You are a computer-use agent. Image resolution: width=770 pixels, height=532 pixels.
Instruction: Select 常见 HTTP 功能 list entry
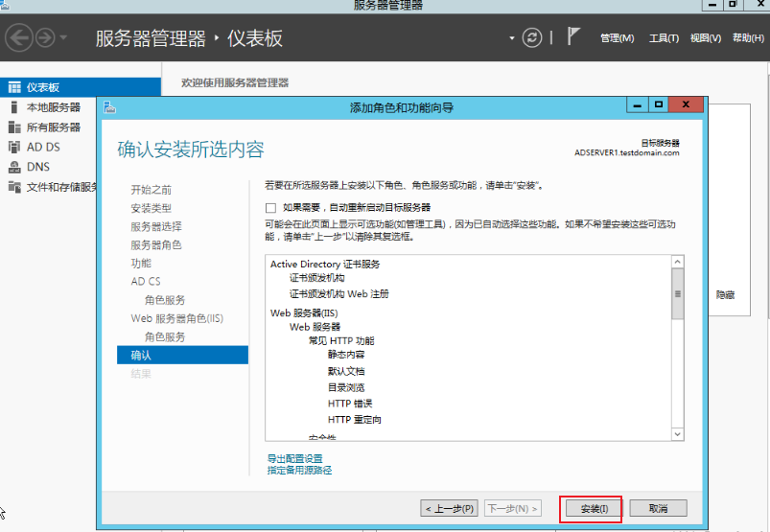pyautogui.click(x=341, y=340)
